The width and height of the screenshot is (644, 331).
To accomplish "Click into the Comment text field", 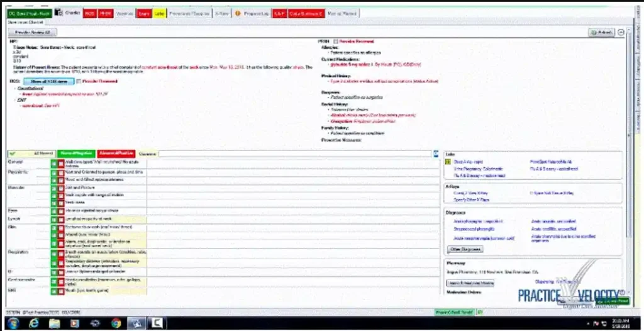I will coord(295,154).
